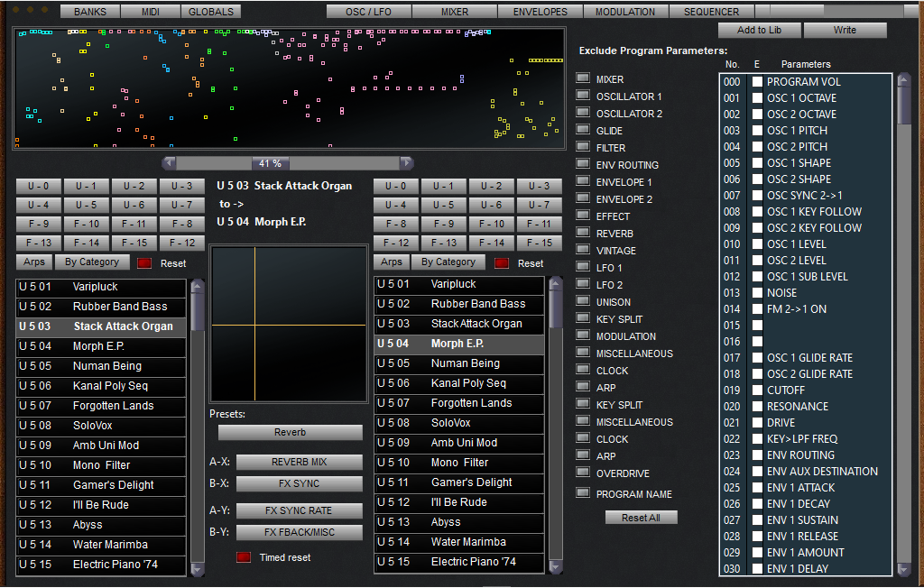The width and height of the screenshot is (924, 588).
Task: Click the 41 % morph slider handle
Action: pos(271,163)
